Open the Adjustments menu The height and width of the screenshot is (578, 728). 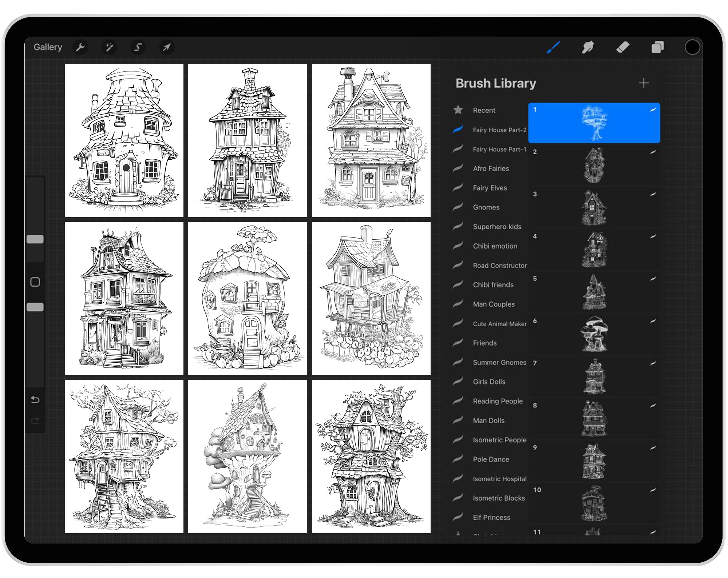click(109, 47)
